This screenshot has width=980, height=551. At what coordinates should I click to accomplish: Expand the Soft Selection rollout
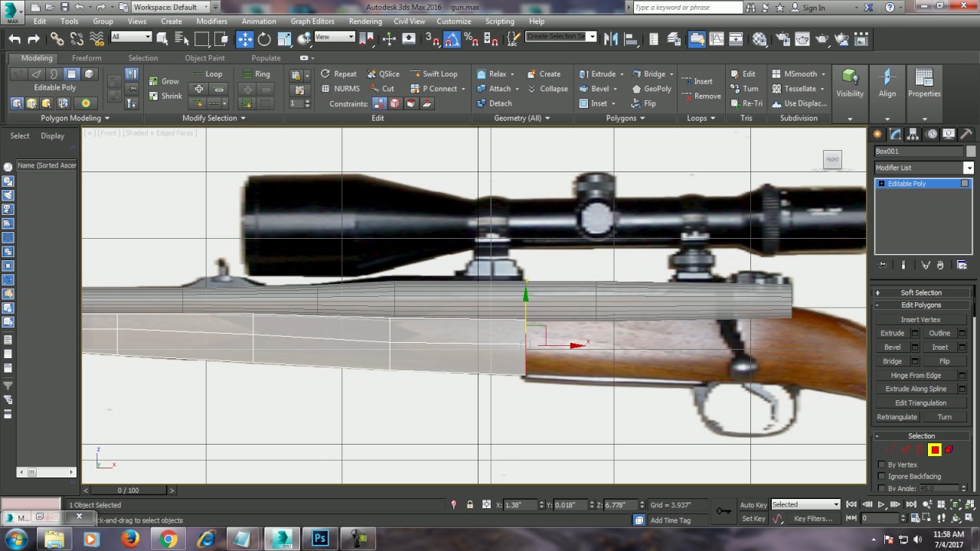pos(921,292)
